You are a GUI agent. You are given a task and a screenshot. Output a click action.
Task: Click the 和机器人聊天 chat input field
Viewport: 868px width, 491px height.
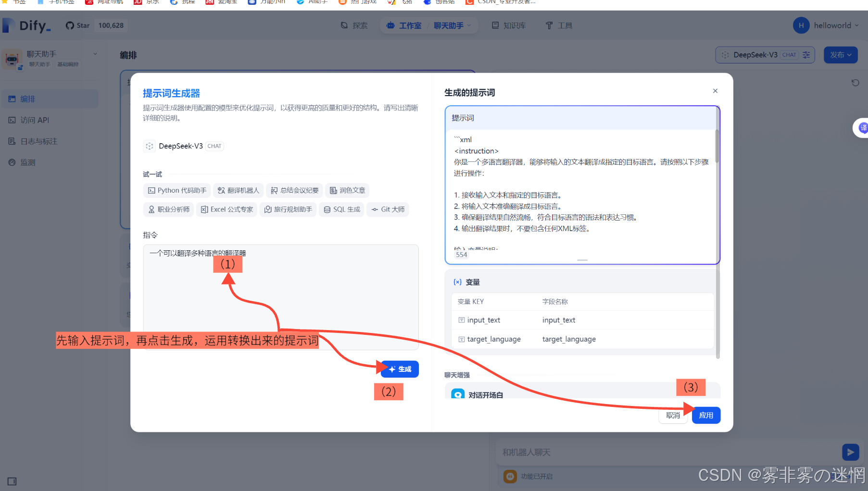pos(668,453)
